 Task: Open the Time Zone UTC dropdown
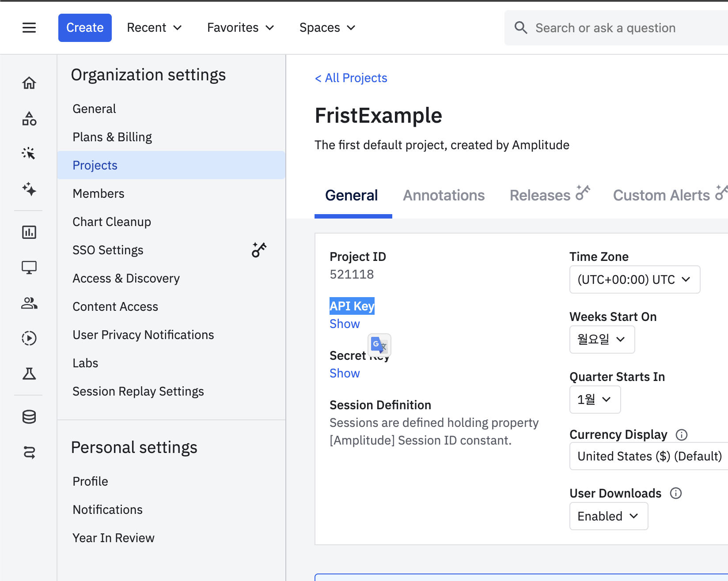point(635,279)
